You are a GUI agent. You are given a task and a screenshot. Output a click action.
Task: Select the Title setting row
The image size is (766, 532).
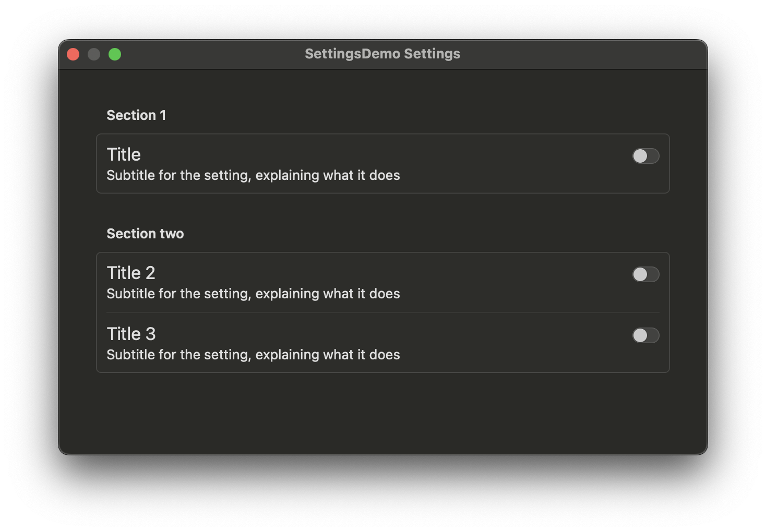click(x=365, y=163)
